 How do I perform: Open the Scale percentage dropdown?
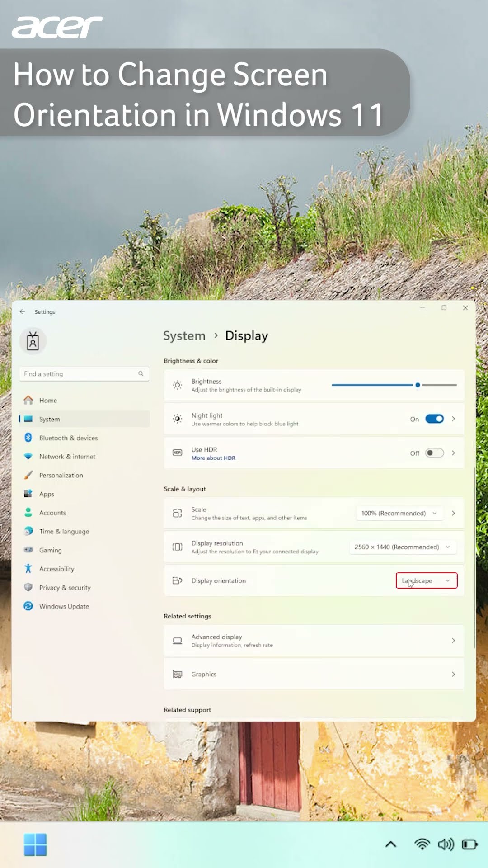pyautogui.click(x=399, y=513)
